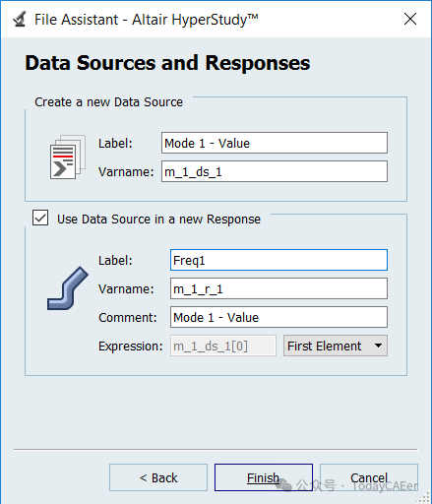Image resolution: width=432 pixels, height=504 pixels.
Task: Click the Finish button
Action: 264,477
